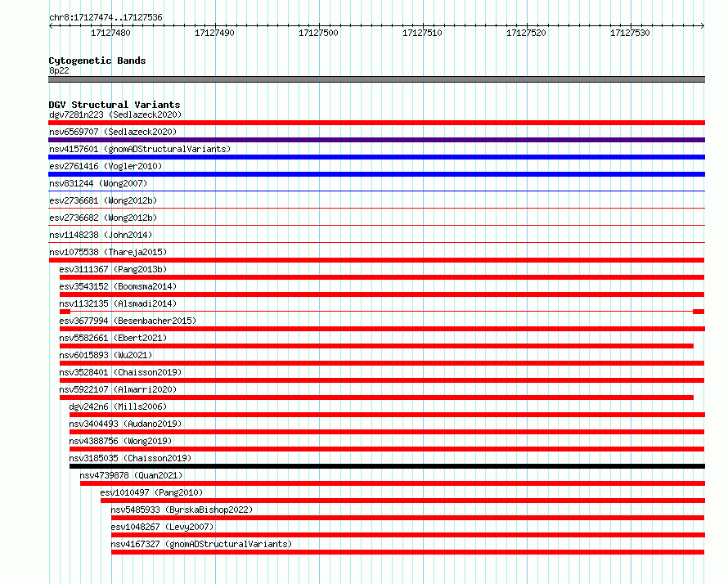This screenshot has height=584, width=728.
Task: Open variant nsv4388756 (Wong2019)
Action: pos(120,441)
